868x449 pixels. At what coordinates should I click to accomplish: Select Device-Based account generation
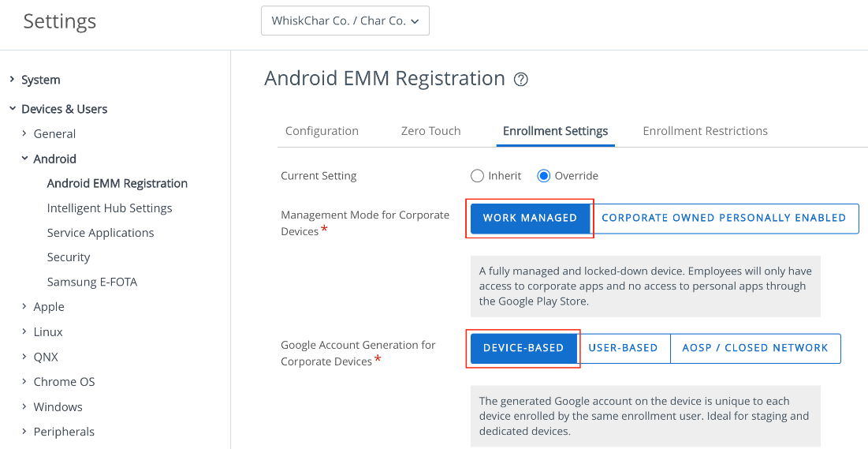523,348
